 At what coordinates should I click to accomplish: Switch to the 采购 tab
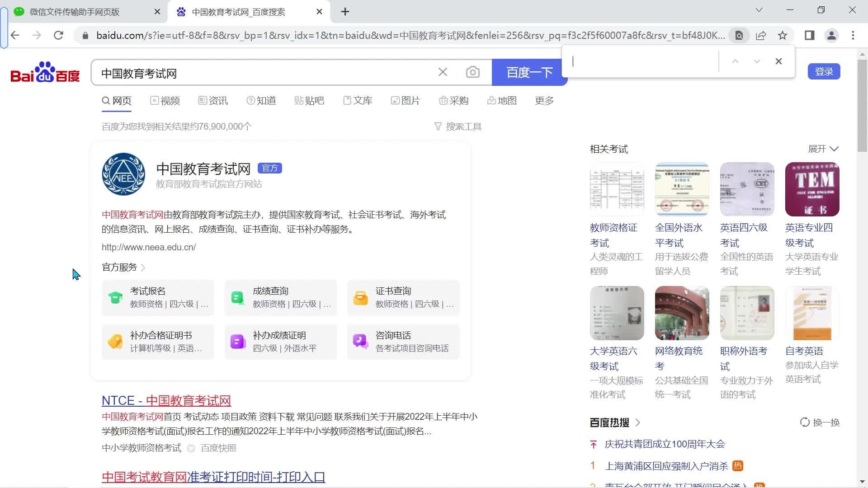[453, 101]
